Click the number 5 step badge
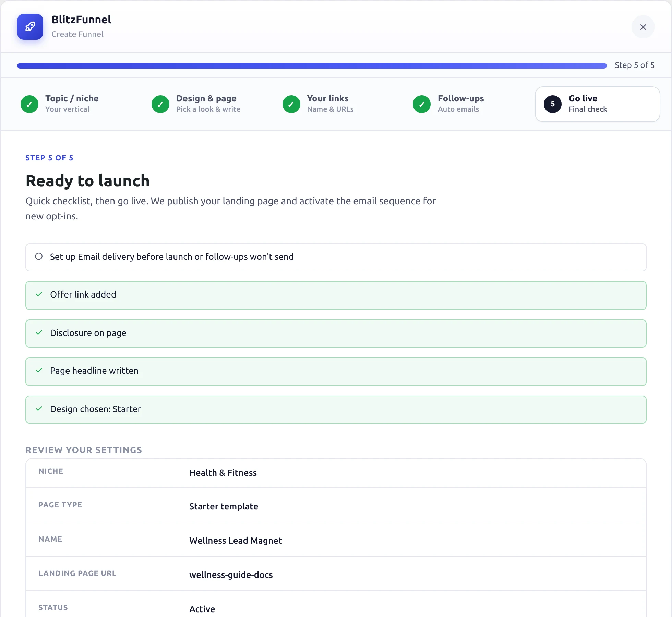Image resolution: width=672 pixels, height=617 pixels. [x=553, y=104]
